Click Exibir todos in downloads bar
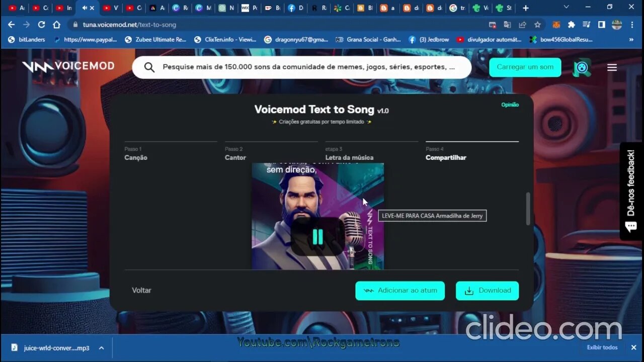The image size is (644, 362). tap(602, 347)
